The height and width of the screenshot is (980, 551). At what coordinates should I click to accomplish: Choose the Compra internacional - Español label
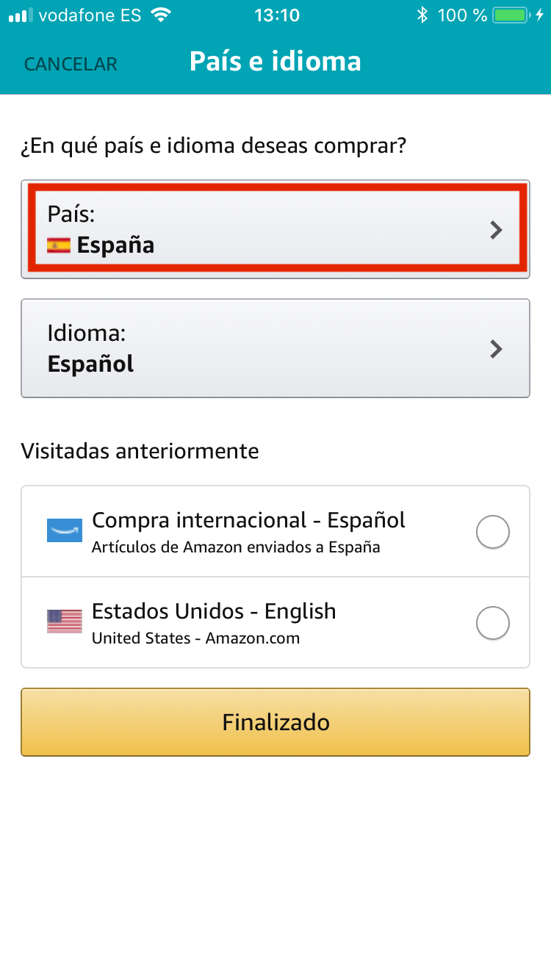(248, 520)
